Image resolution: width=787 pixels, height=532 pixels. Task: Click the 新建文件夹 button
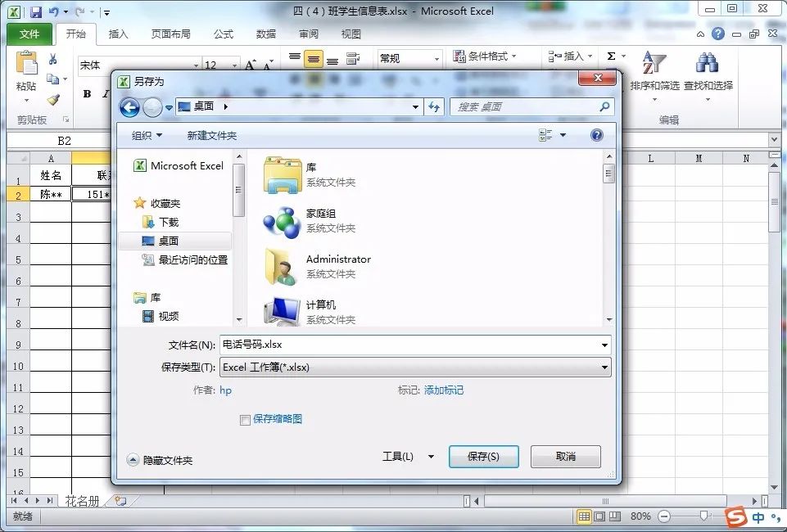(x=211, y=135)
